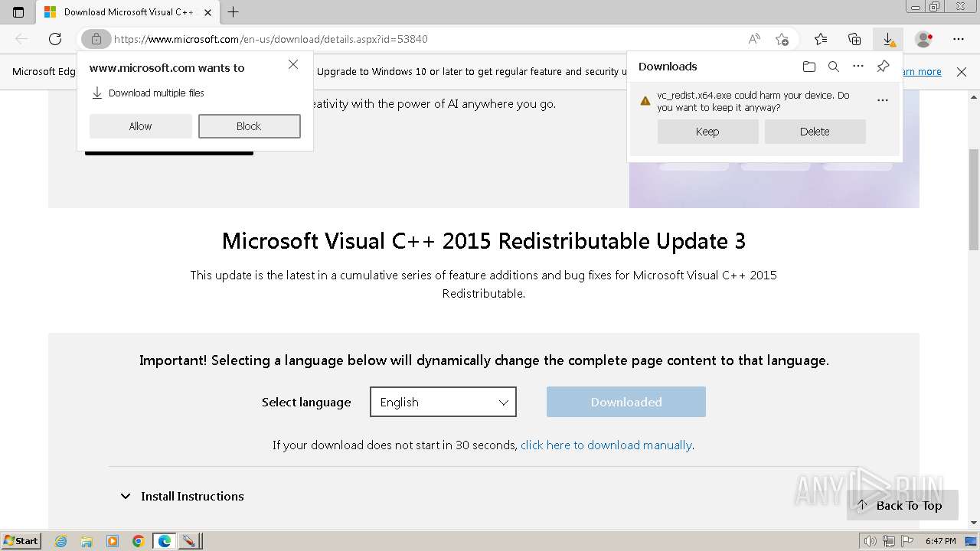The image size is (980, 551).
Task: Dismiss the download permission prompt
Action: (x=293, y=65)
